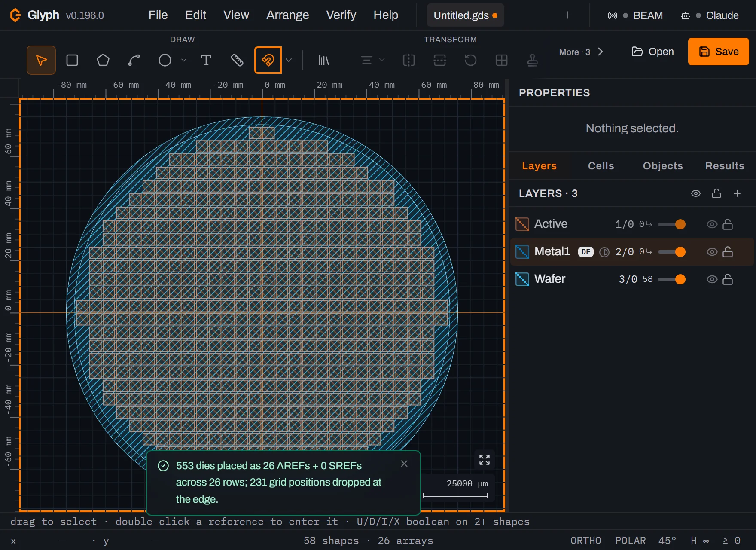
Task: Switch to the Results tab
Action: [725, 166]
